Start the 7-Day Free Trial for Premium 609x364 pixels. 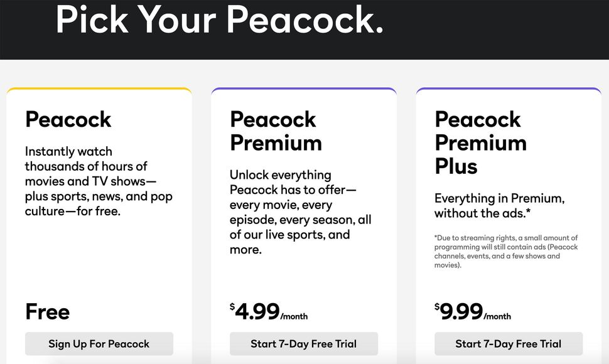(x=304, y=344)
